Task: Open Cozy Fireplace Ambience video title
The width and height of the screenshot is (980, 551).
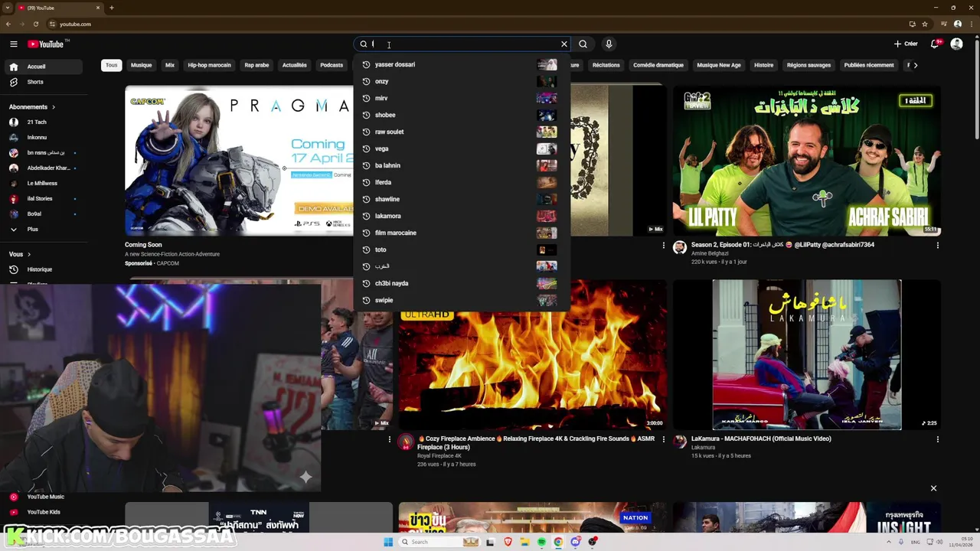Action: click(x=536, y=442)
